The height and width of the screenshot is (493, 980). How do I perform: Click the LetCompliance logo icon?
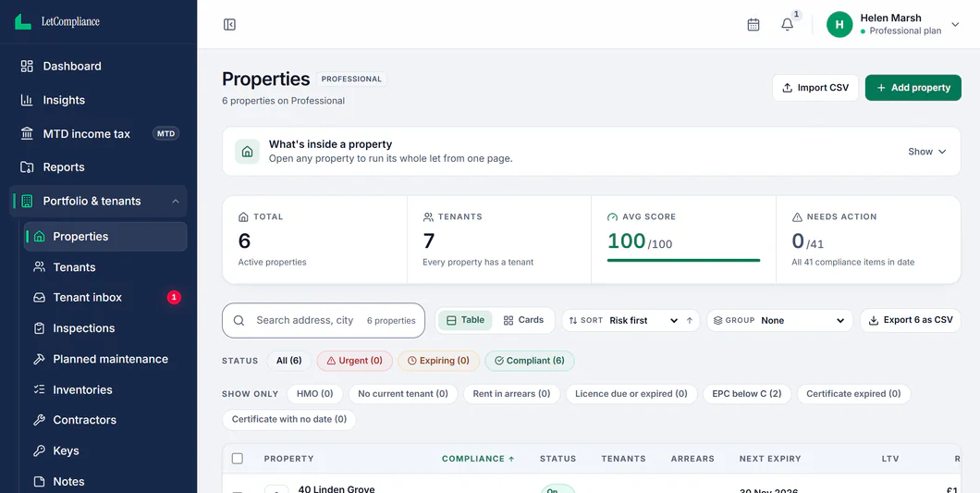(23, 22)
